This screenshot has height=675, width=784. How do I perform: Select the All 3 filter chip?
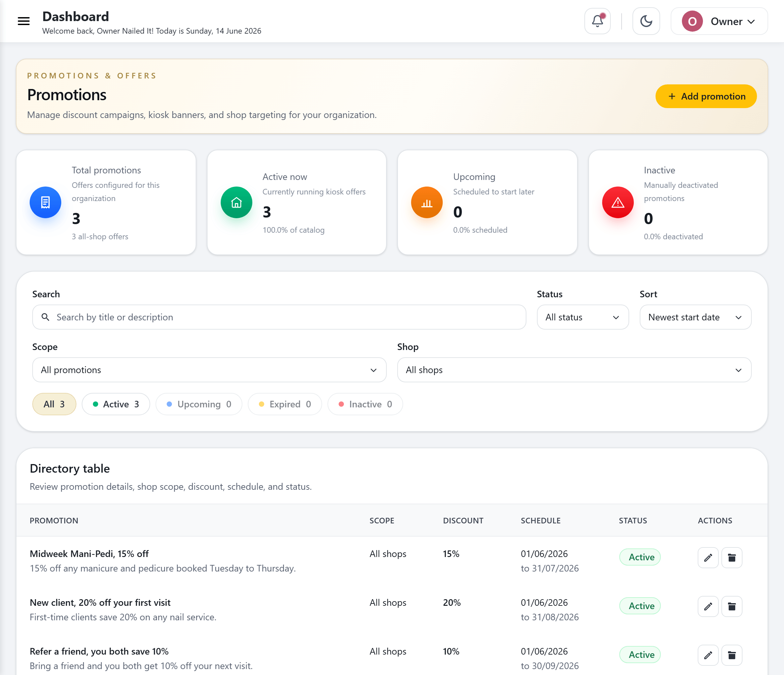(54, 404)
